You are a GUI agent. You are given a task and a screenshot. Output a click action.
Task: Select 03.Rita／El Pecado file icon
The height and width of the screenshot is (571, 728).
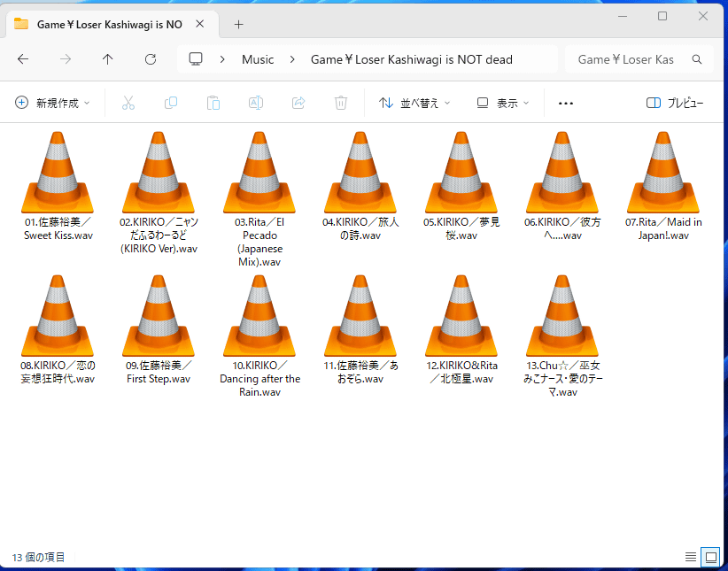coord(259,173)
